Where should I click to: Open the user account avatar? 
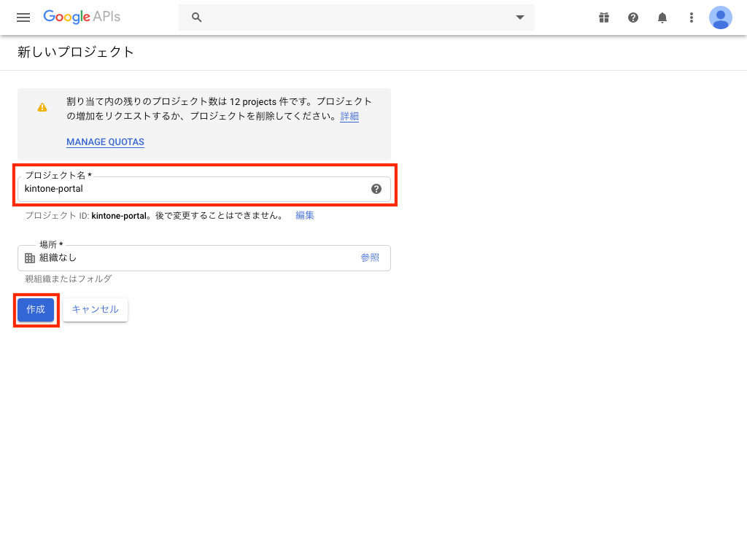coord(720,17)
